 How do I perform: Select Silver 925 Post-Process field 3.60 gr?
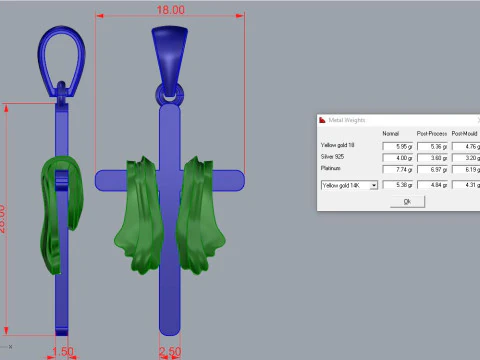[432, 158]
